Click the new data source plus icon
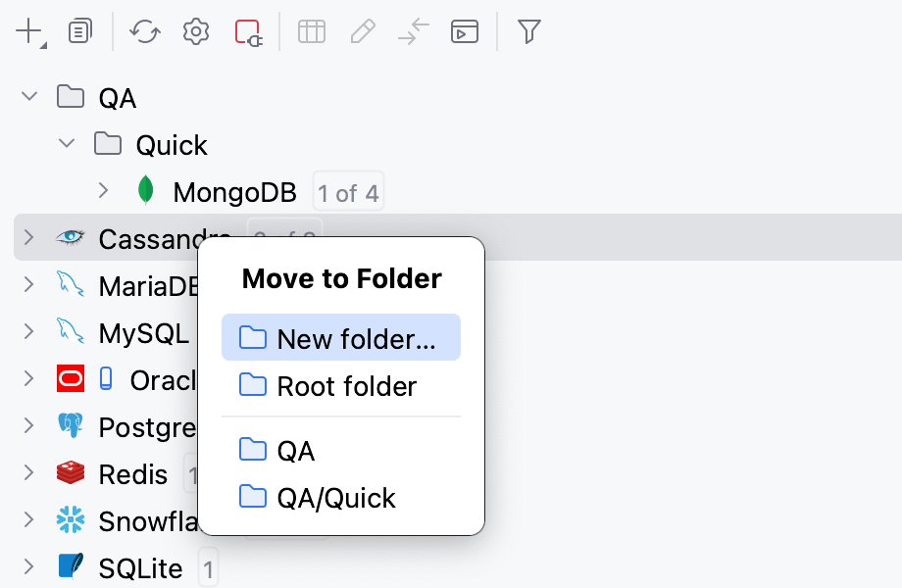This screenshot has width=902, height=588. click(x=26, y=30)
